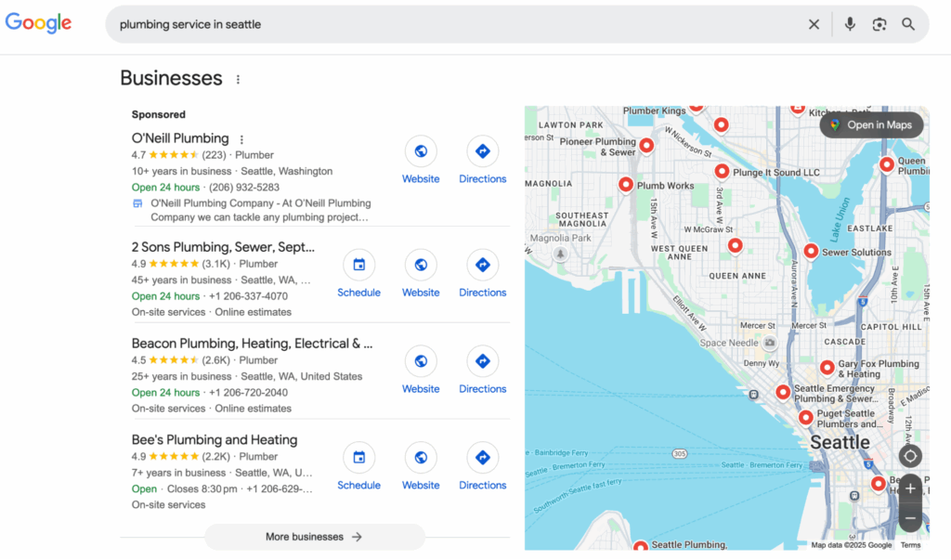
Task: Clear the search query with the X icon
Action: point(814,24)
